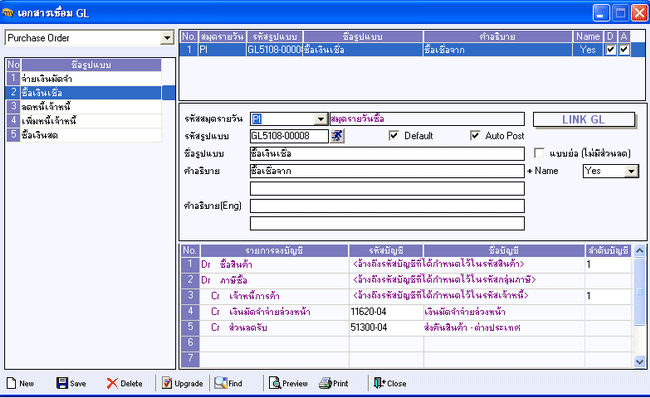The image size is (650, 398).
Task: Click the Close door icon
Action: tap(379, 383)
